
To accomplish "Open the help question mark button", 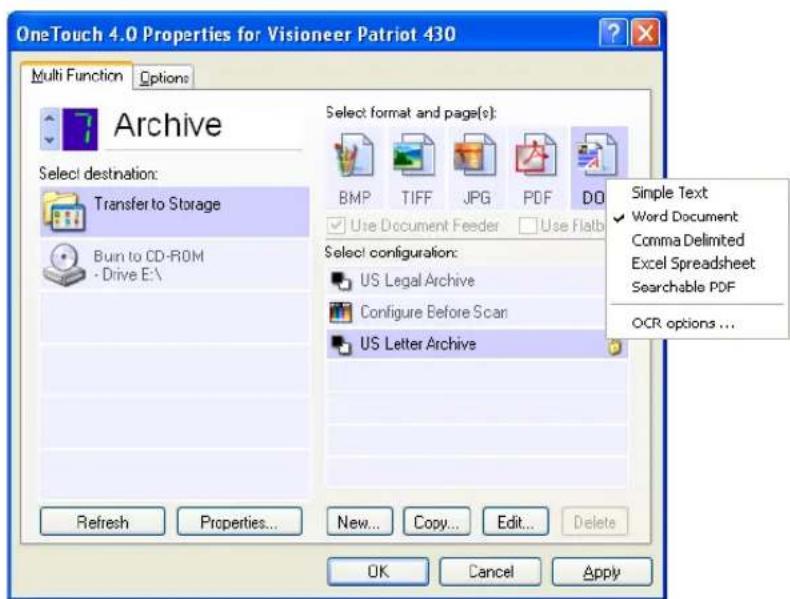I will [x=613, y=33].
